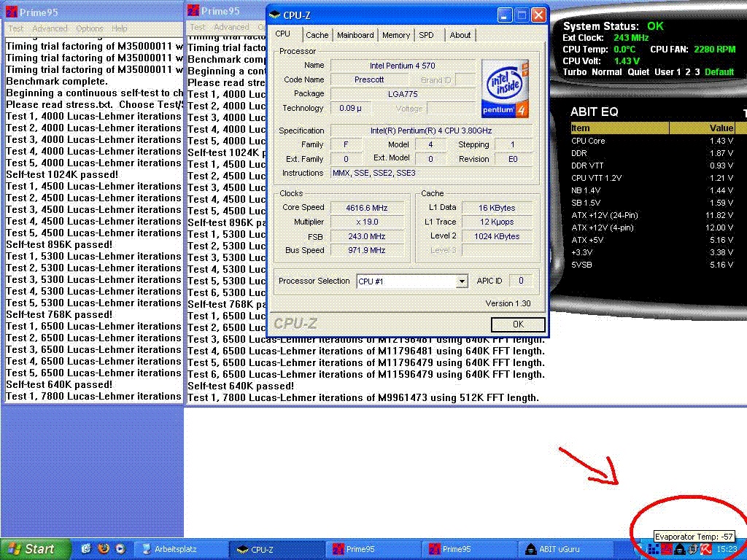
Task: Expand the Processor Selection CPU #1 dropdown
Action: point(461,281)
